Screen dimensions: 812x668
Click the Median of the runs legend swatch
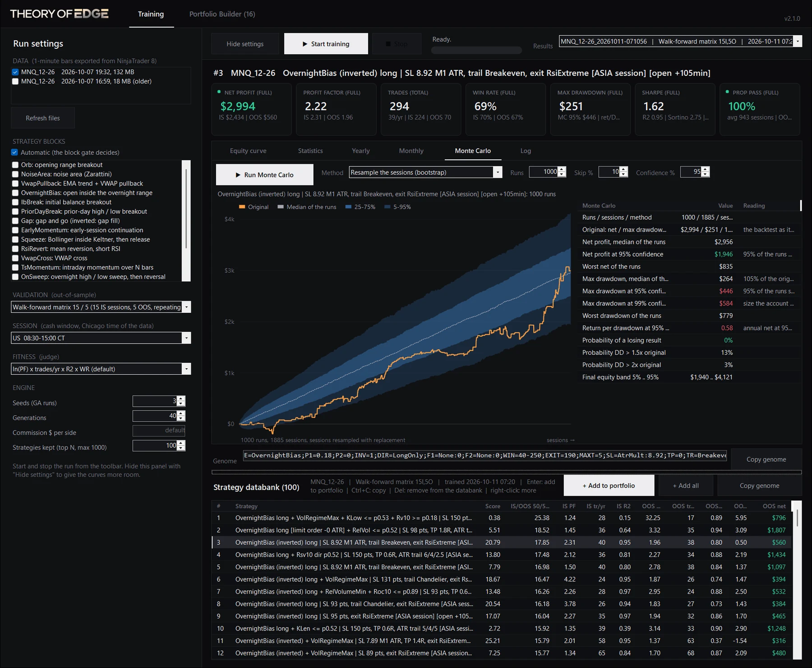(x=281, y=207)
